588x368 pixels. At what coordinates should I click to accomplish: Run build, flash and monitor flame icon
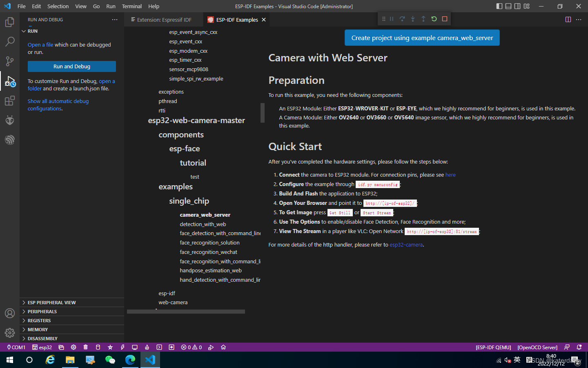click(147, 347)
